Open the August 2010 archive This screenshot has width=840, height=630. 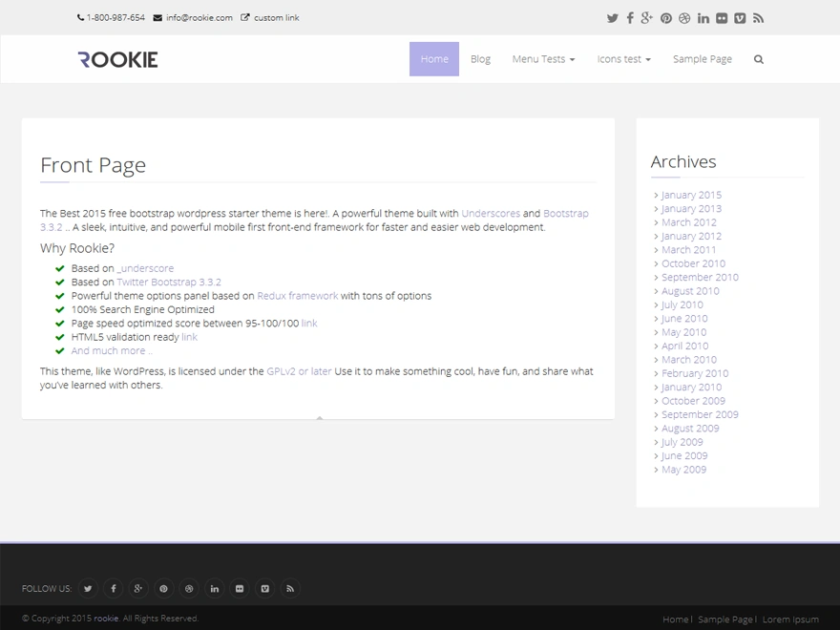(690, 291)
